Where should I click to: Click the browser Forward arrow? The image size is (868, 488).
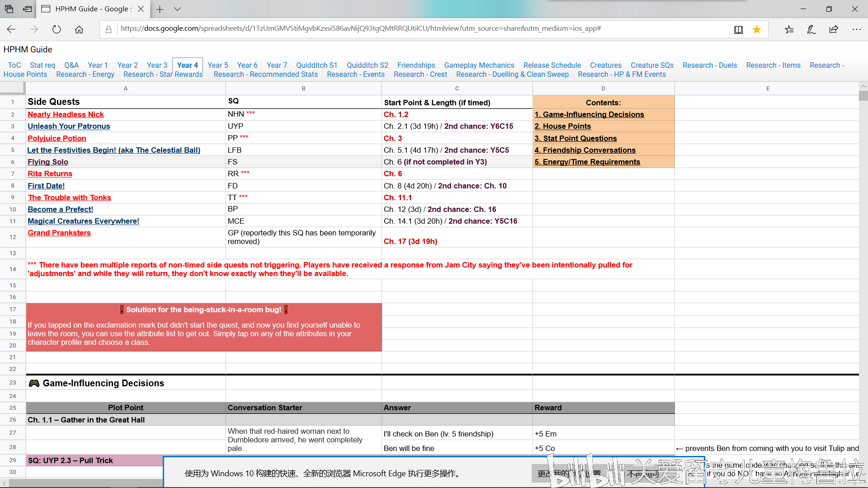(34, 29)
